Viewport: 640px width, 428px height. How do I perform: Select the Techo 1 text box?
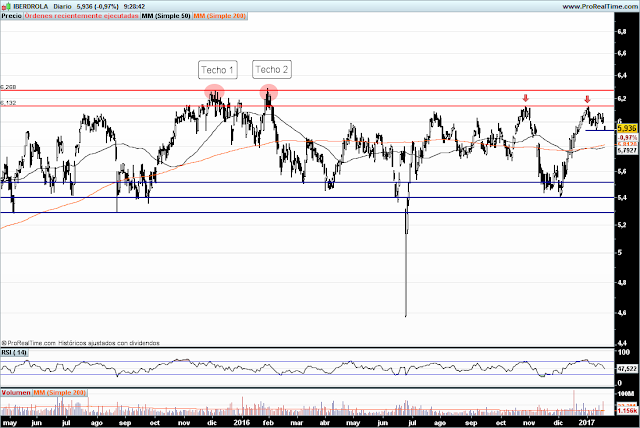point(218,70)
